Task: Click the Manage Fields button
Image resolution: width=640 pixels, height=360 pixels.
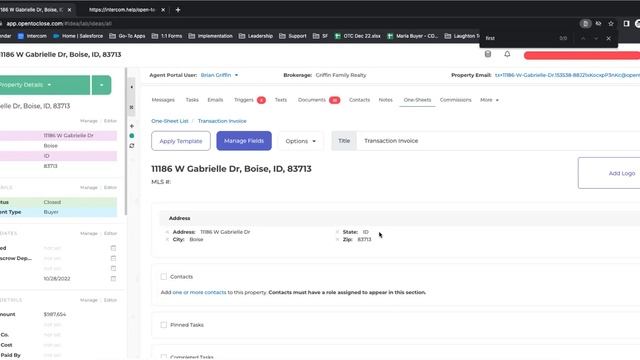Action: point(244,141)
